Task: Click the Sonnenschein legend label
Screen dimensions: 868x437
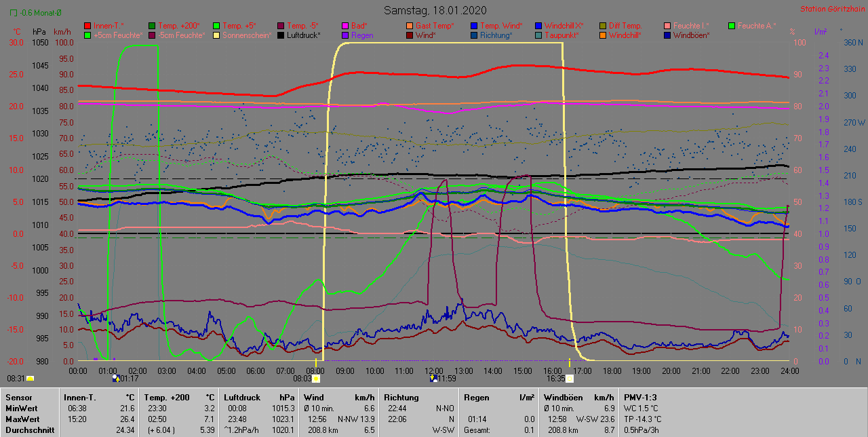Action: tap(247, 35)
